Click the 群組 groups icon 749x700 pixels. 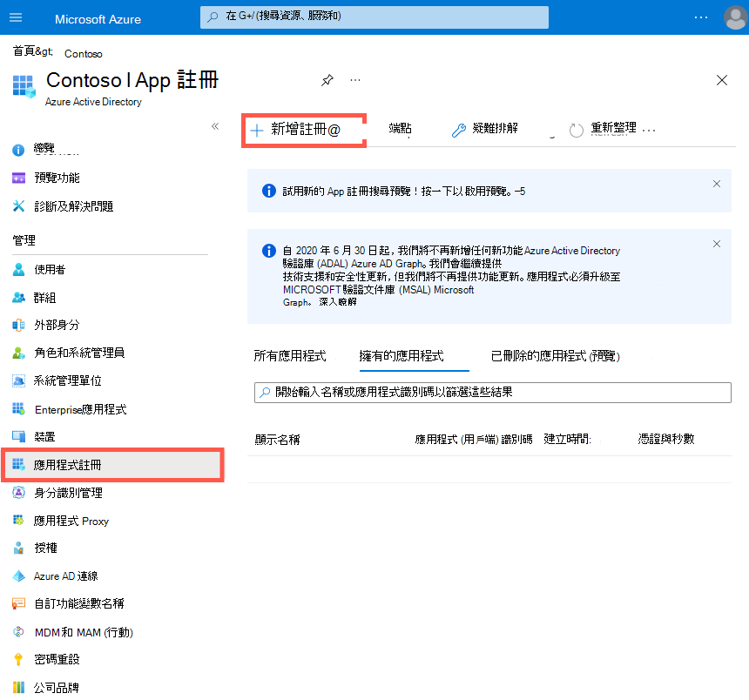tap(18, 298)
